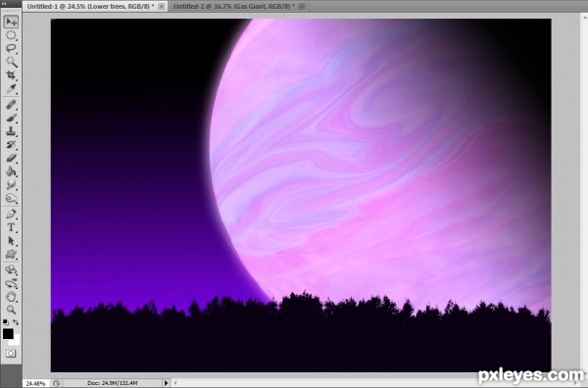Select the Type tool
The width and height of the screenshot is (588, 388).
pyautogui.click(x=11, y=227)
